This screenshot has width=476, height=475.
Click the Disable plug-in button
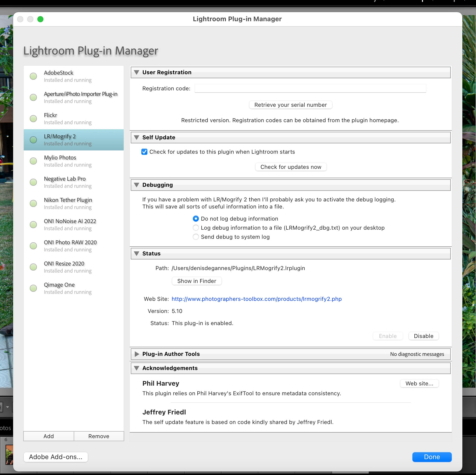pyautogui.click(x=424, y=336)
